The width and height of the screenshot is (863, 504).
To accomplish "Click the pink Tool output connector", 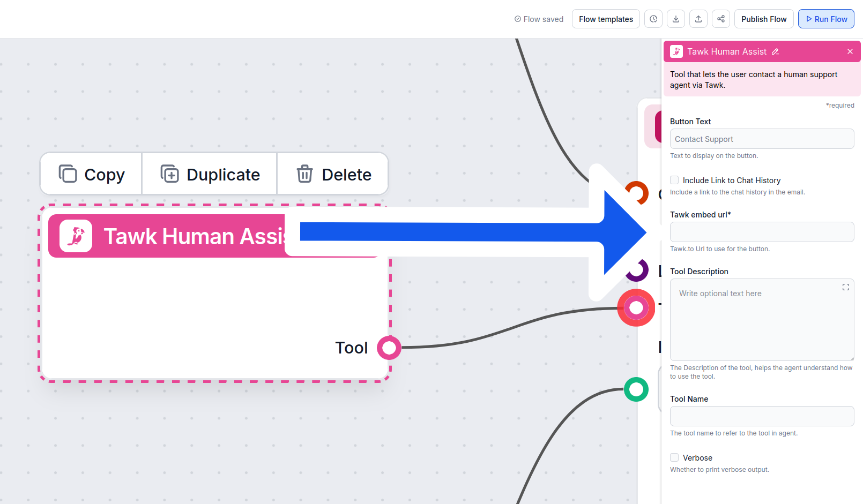I will click(389, 348).
